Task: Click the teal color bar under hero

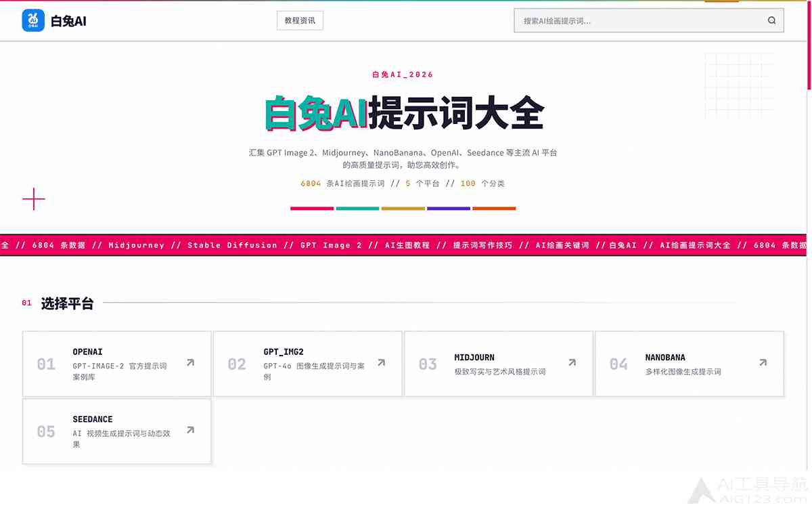Action: (x=357, y=209)
